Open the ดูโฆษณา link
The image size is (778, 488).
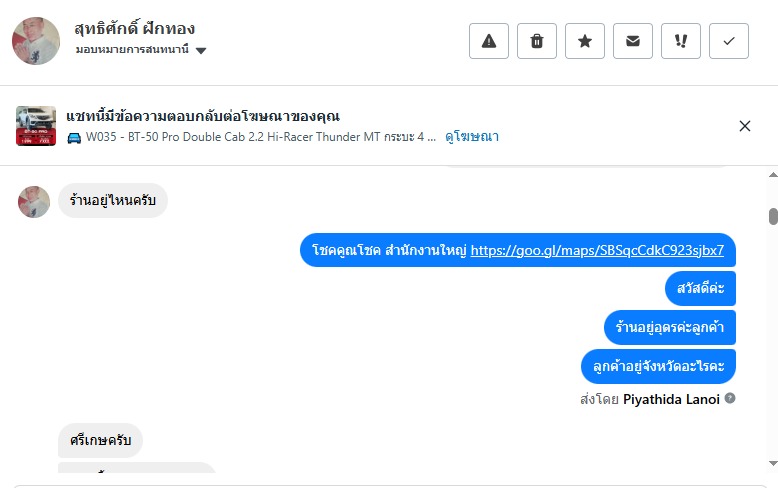472,137
